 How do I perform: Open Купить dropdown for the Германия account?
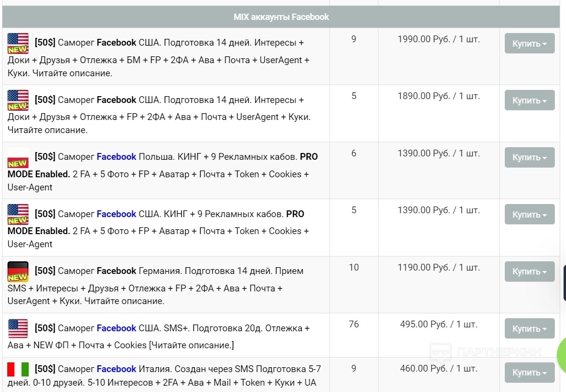coord(529,272)
